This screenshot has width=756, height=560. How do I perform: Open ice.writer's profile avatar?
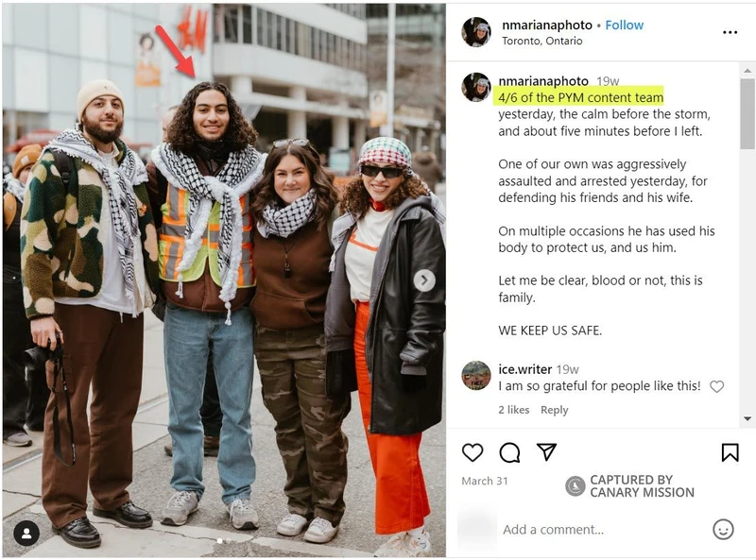pyautogui.click(x=476, y=376)
